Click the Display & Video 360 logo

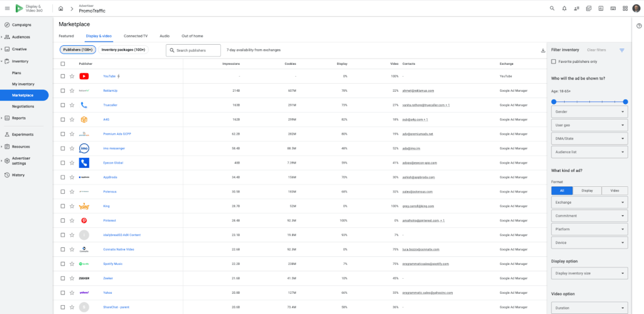click(29, 8)
